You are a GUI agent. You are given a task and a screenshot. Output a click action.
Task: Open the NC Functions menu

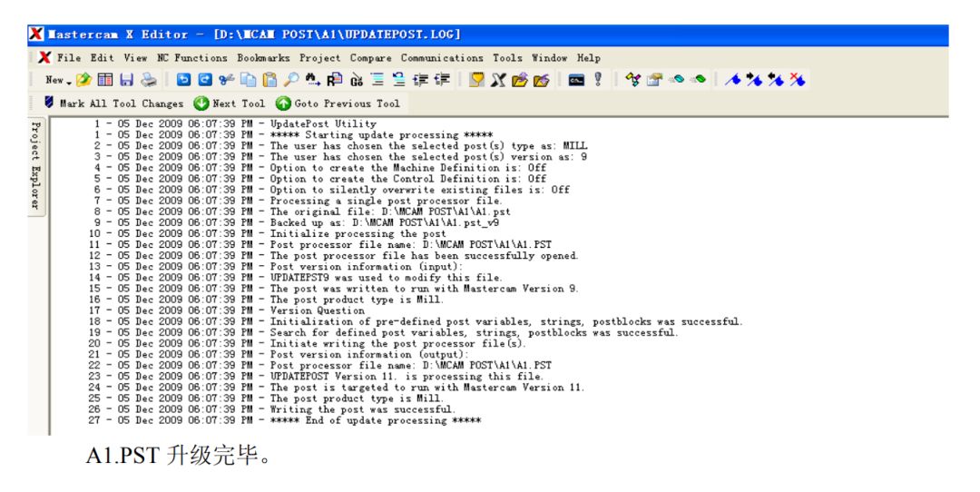click(x=191, y=57)
